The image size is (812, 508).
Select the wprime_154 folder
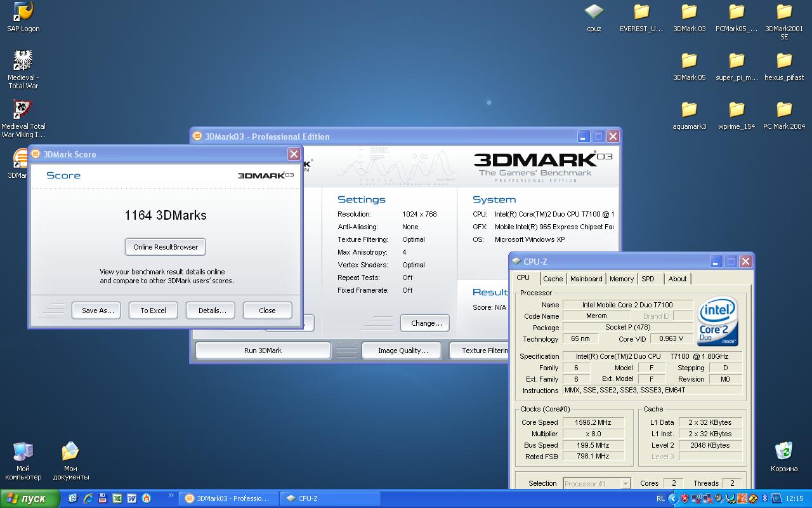tap(737, 115)
